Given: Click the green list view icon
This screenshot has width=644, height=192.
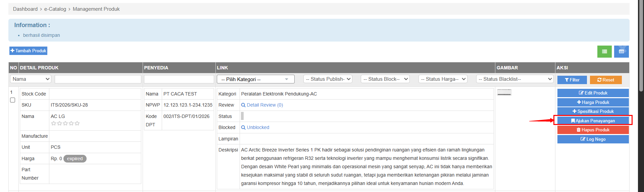Looking at the screenshot, I should tap(604, 52).
